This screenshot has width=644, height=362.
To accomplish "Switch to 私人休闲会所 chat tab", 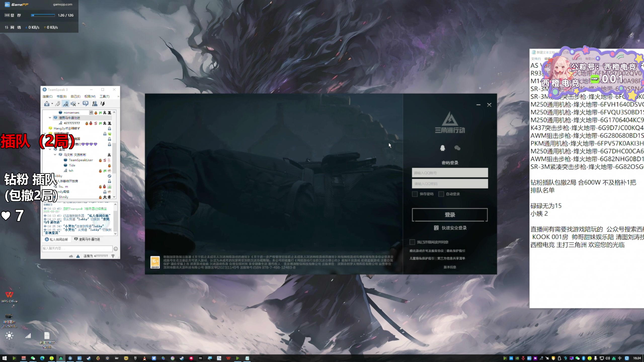I will coord(57,239).
